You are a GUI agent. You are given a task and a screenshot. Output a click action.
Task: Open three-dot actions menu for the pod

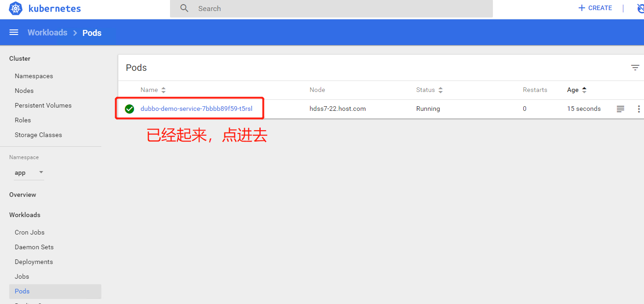click(x=638, y=109)
